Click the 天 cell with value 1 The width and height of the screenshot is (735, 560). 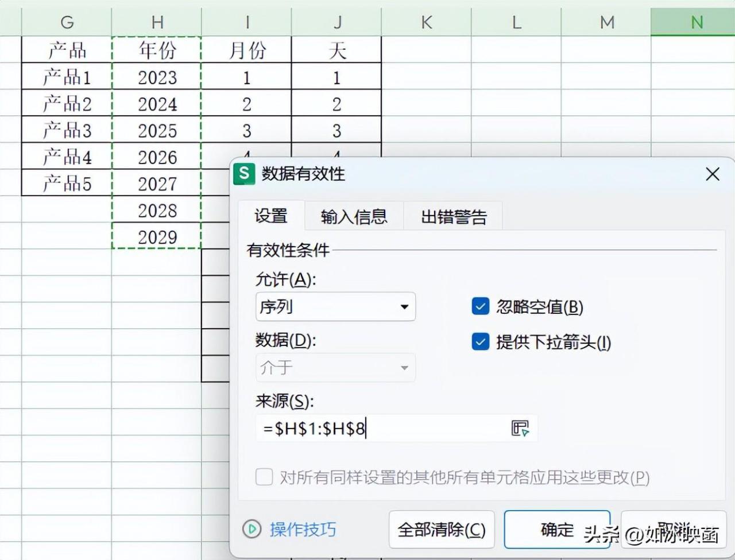(336, 76)
